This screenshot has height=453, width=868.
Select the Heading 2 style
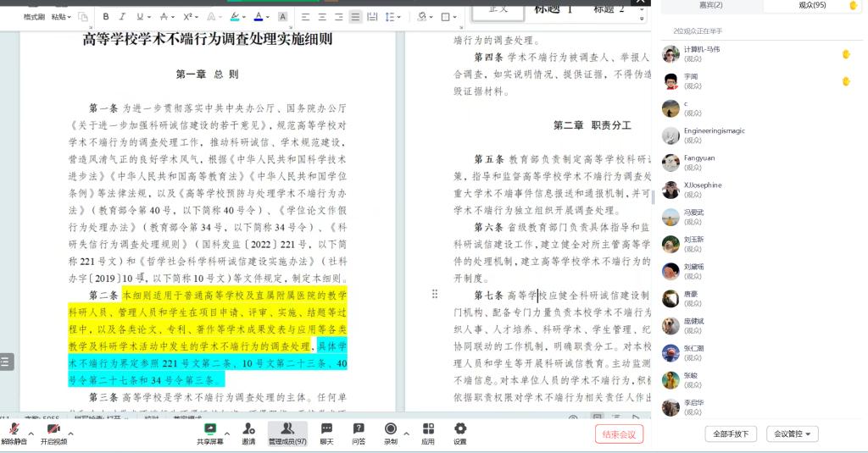[608, 9]
